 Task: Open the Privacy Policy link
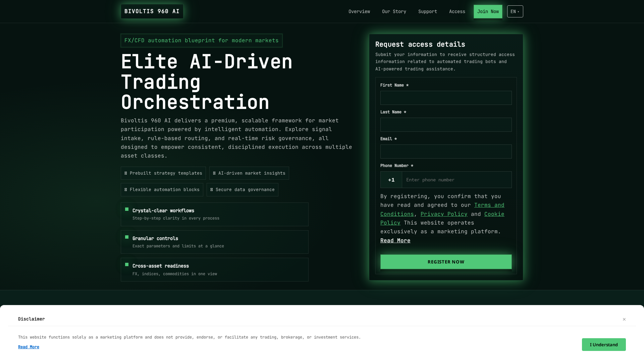pyautogui.click(x=444, y=214)
